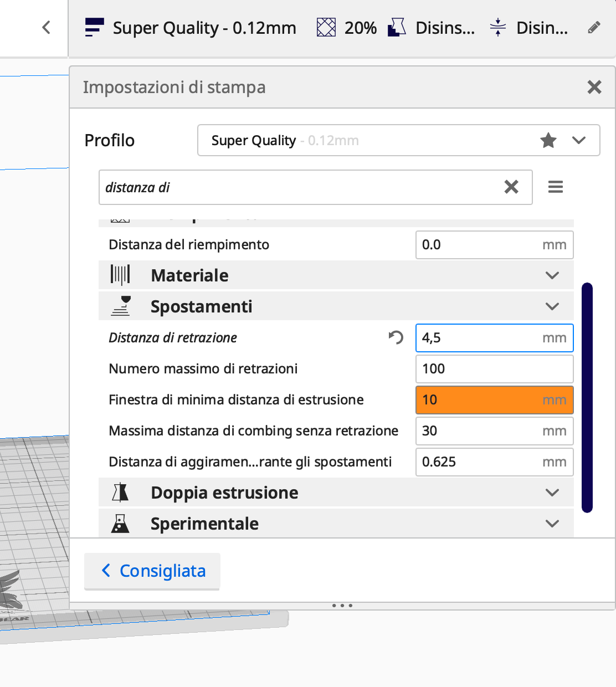Click the infill 20% icon in header
Viewport: 616px width, 687px height.
coord(326,27)
